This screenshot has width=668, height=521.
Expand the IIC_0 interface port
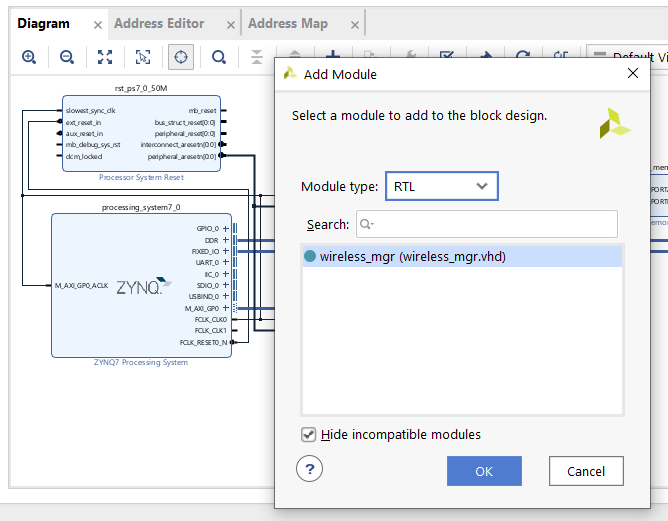point(226,274)
